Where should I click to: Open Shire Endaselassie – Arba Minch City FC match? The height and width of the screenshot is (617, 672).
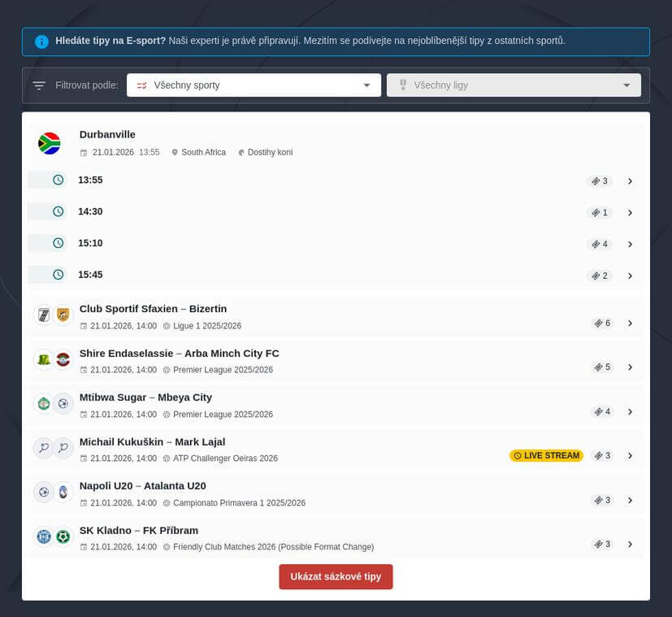tap(179, 354)
